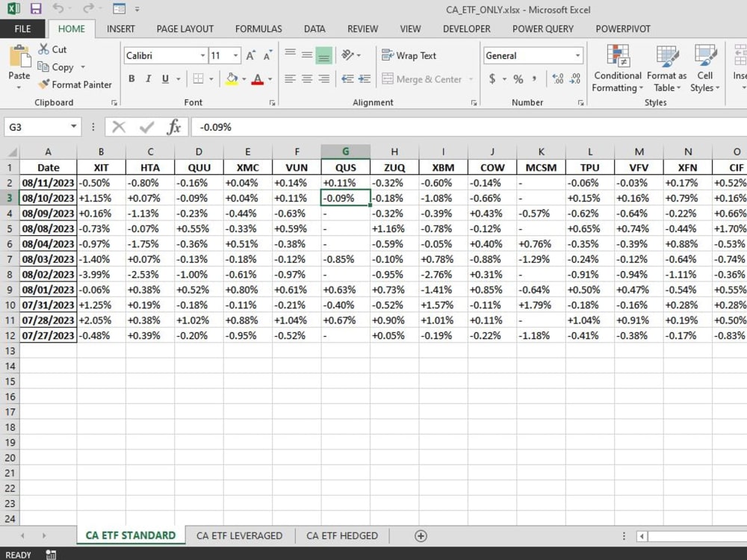The height and width of the screenshot is (560, 747).
Task: Click the previous sheet navigation arrow
Action: coord(22,535)
